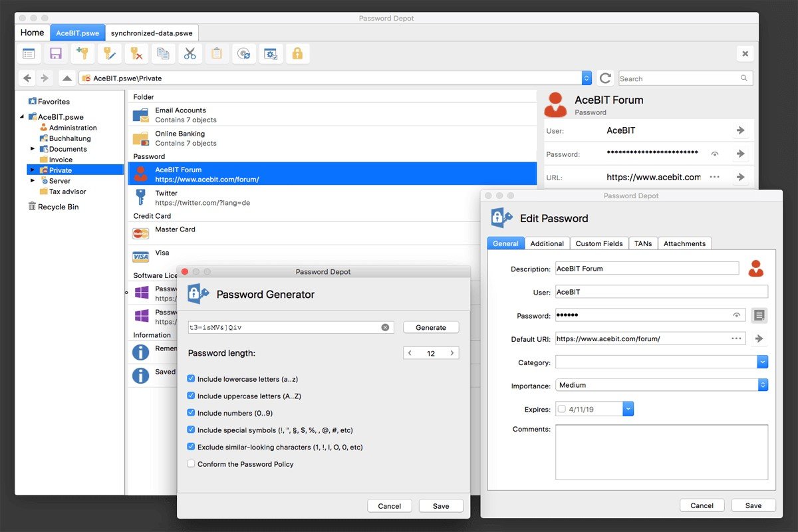The width and height of the screenshot is (798, 532).
Task: Expand the Private tree node
Action: point(33,170)
